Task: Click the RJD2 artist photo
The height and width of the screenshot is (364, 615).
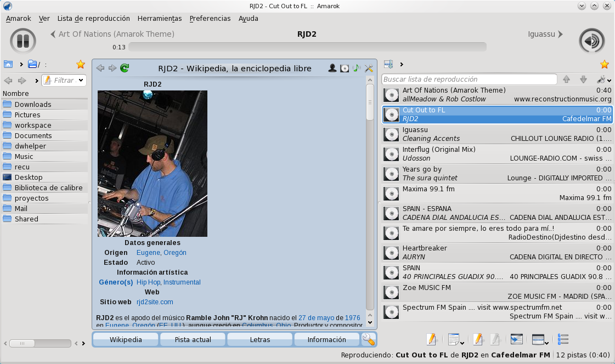Action: tap(153, 163)
